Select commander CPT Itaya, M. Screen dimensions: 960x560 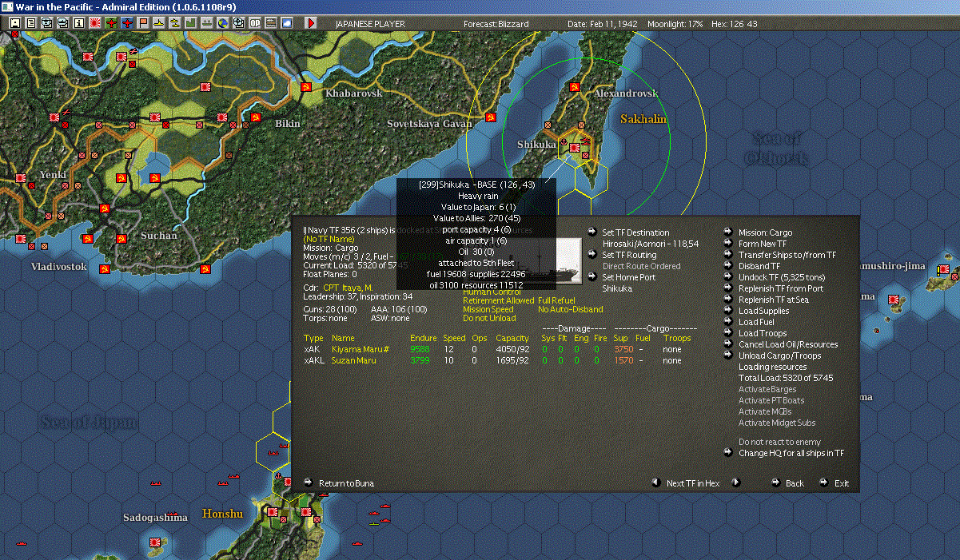348,287
